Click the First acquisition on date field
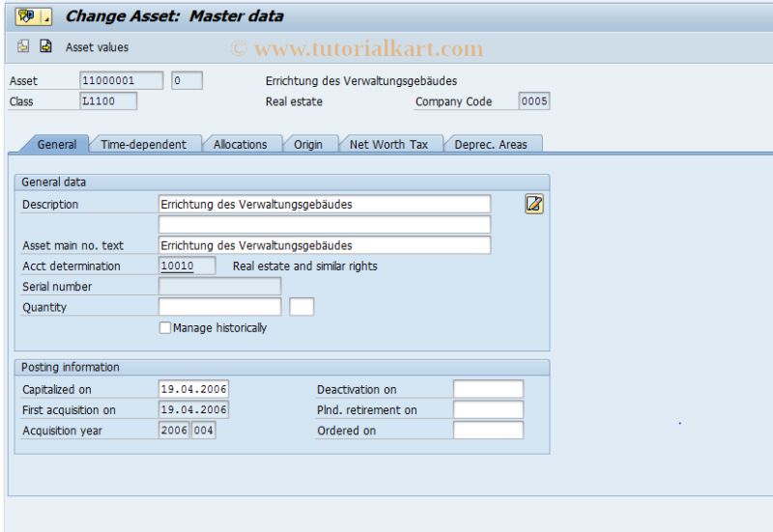Viewport: 773px width, 532px height. [194, 409]
